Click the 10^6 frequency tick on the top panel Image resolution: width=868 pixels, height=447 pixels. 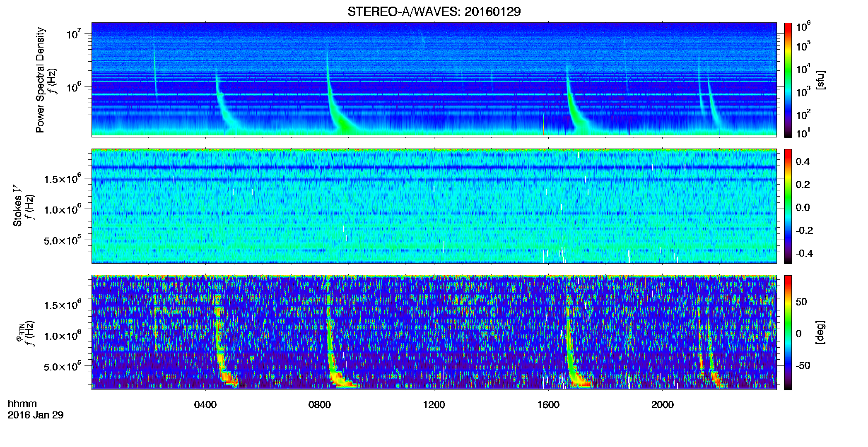point(74,87)
